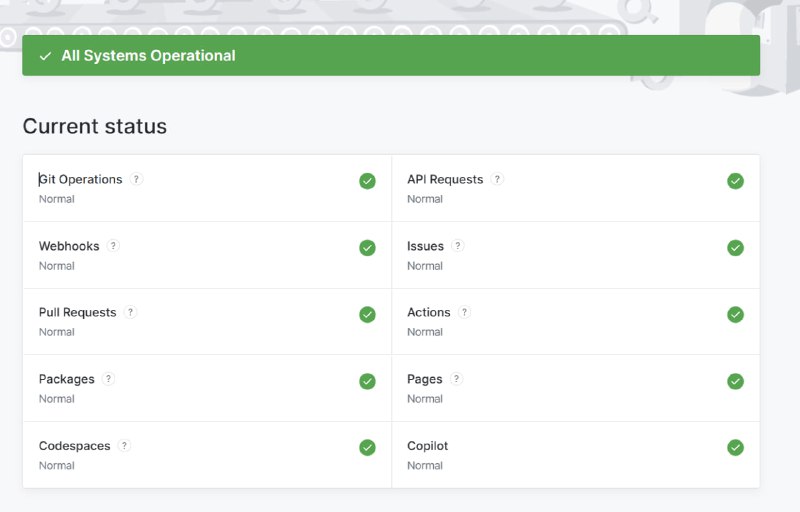800x512 pixels.
Task: Click the green check for Pull Requests
Action: 367,315
